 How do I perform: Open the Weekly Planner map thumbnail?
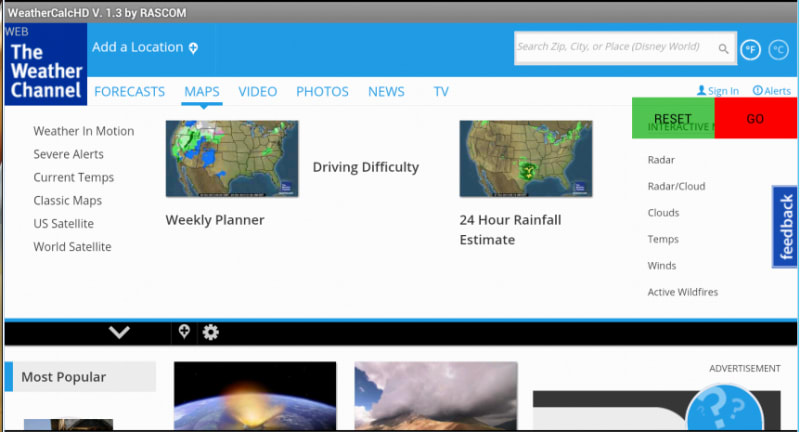(232, 159)
